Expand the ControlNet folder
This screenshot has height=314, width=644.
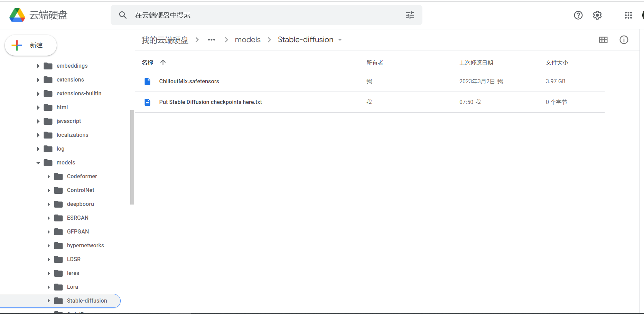(48, 190)
